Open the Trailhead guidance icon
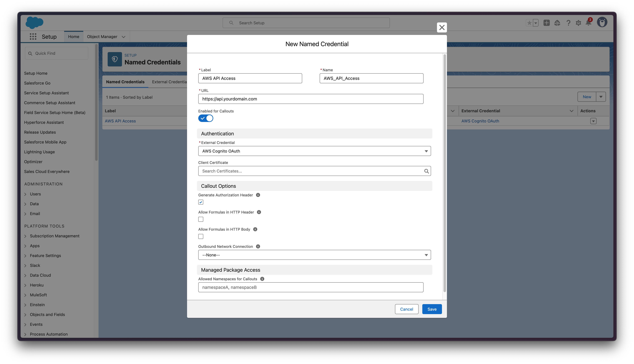 [x=557, y=23]
